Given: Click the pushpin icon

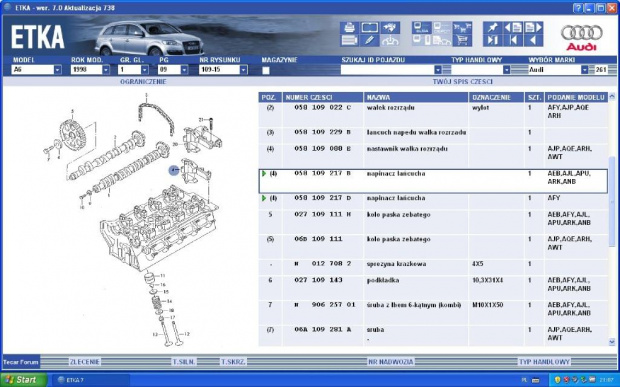Looking at the screenshot, I should [493, 28].
